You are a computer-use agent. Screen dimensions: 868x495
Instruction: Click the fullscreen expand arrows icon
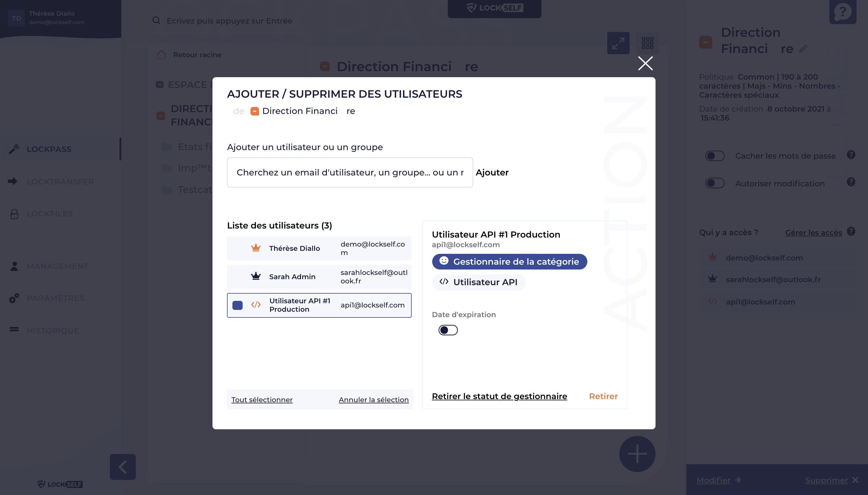(x=618, y=43)
